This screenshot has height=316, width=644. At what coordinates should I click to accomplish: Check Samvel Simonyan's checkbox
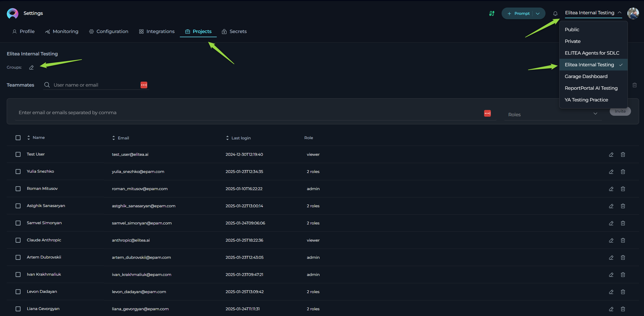click(18, 223)
